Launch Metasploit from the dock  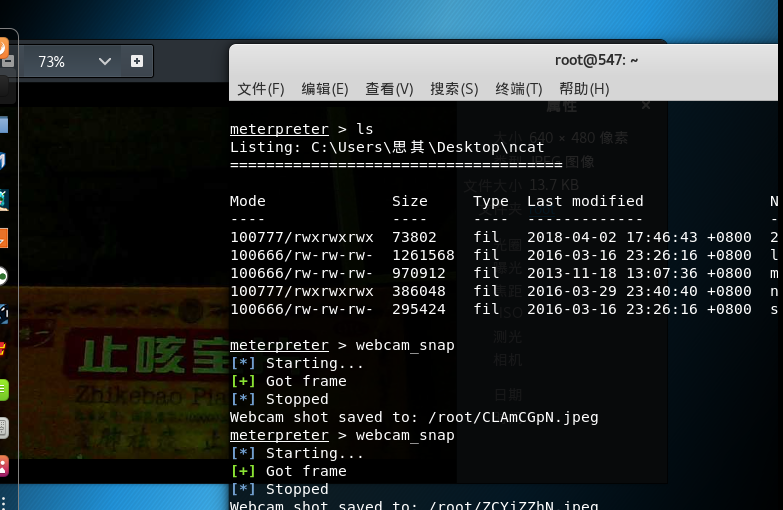(3, 161)
